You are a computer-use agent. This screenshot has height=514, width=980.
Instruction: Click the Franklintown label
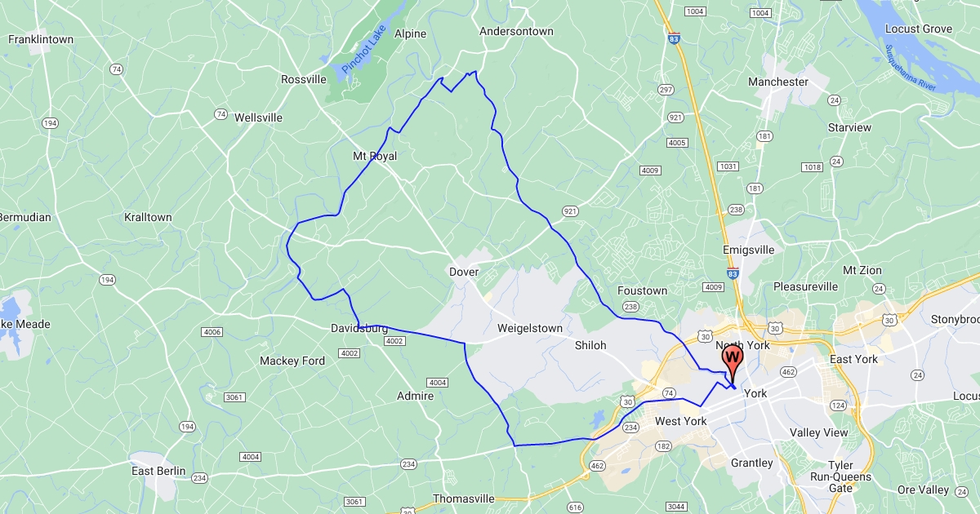click(41, 39)
